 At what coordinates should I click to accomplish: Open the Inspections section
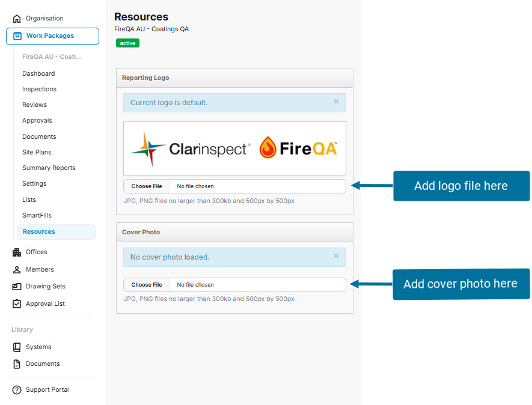pos(39,89)
